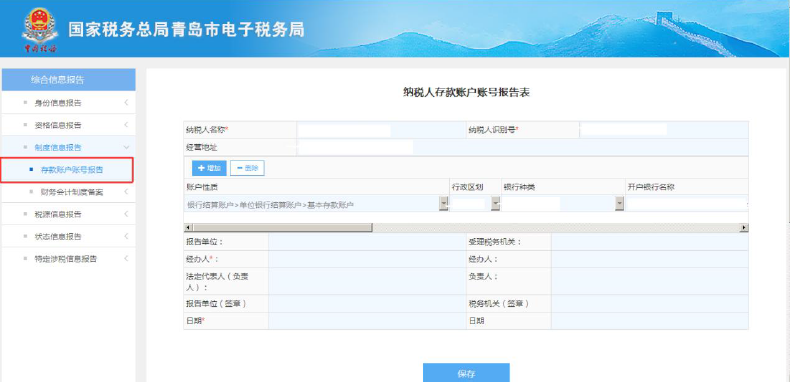The image size is (791, 384).
Task: Click the tax authority 日期 field
Action: (x=650, y=321)
